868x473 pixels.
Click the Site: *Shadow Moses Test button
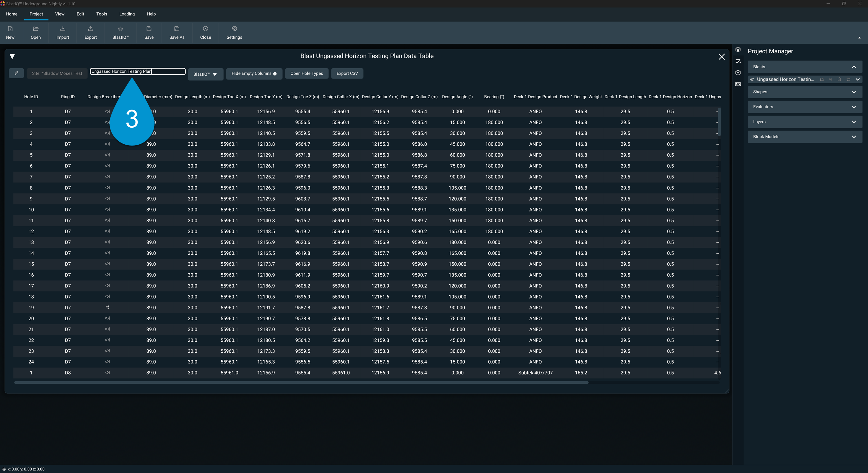pyautogui.click(x=57, y=73)
